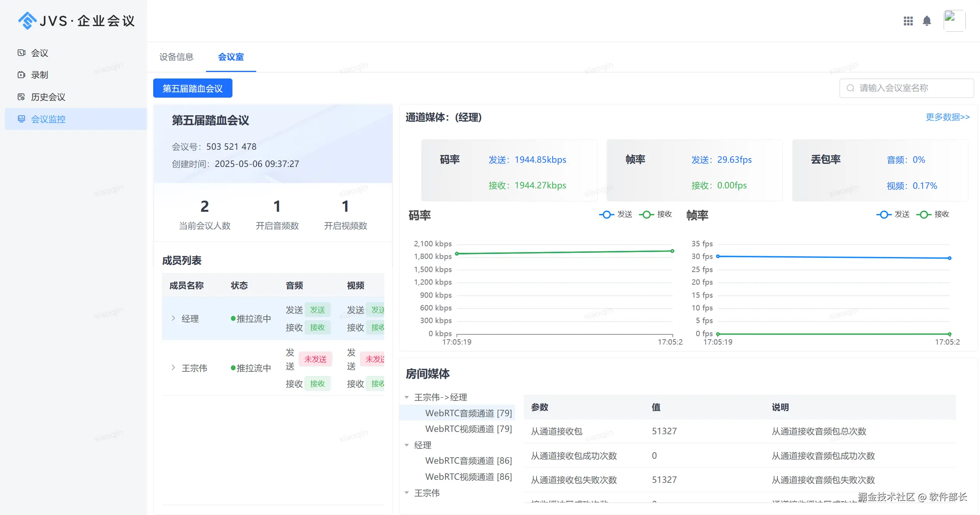
Task: Click the notification bell icon
Action: pos(926,21)
